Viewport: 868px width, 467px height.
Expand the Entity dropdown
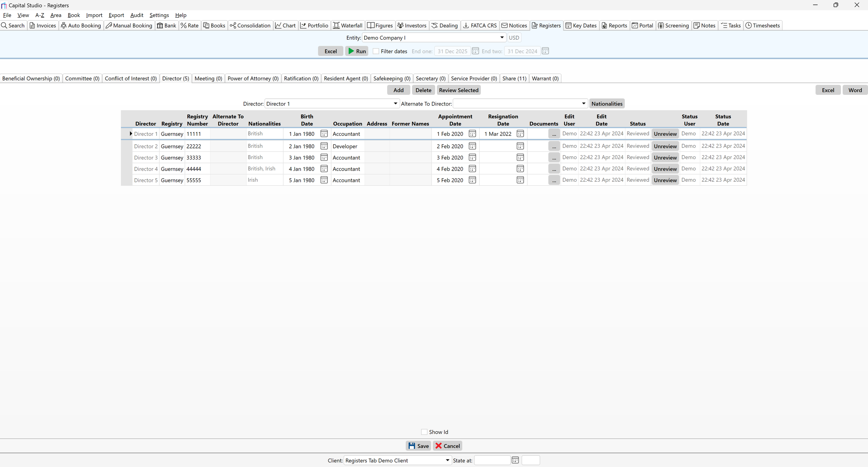(502, 38)
